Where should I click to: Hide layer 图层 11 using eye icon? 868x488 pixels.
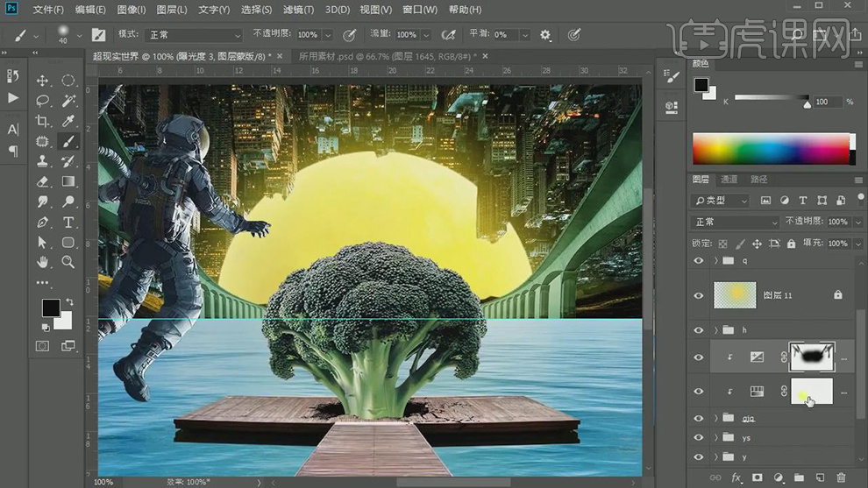click(699, 295)
